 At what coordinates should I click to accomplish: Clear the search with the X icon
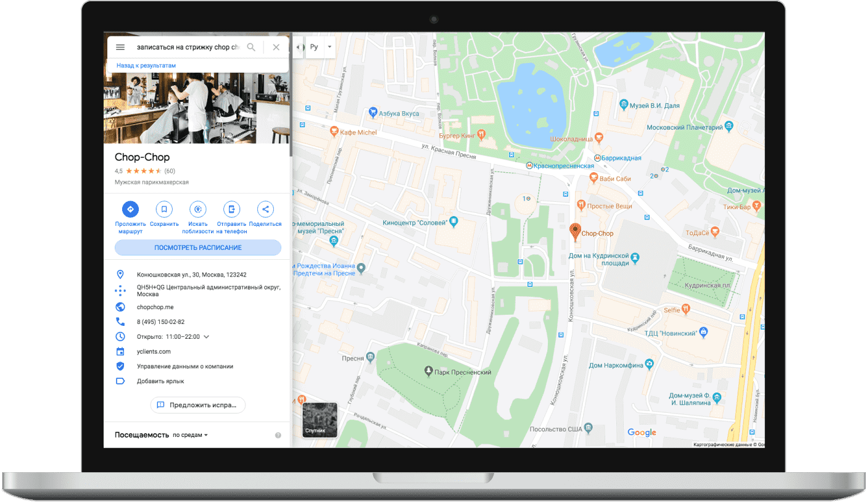point(276,47)
